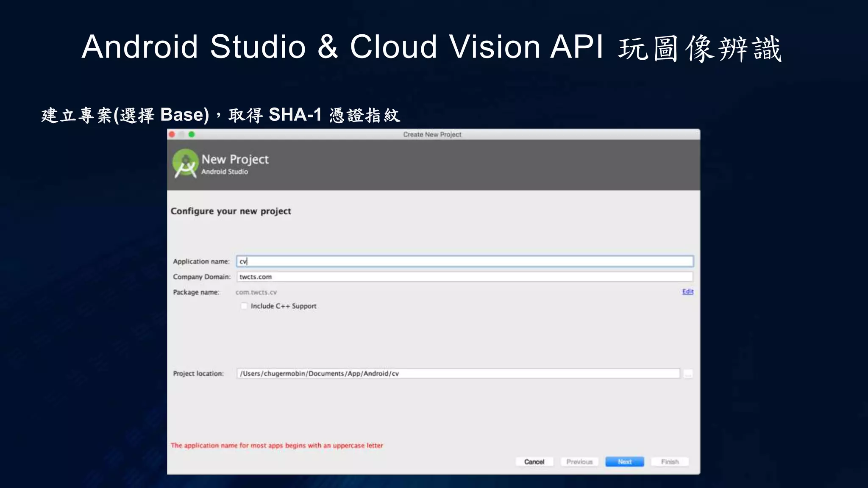Open the project location browse button
Screen dimensions: 868x488
coord(688,374)
